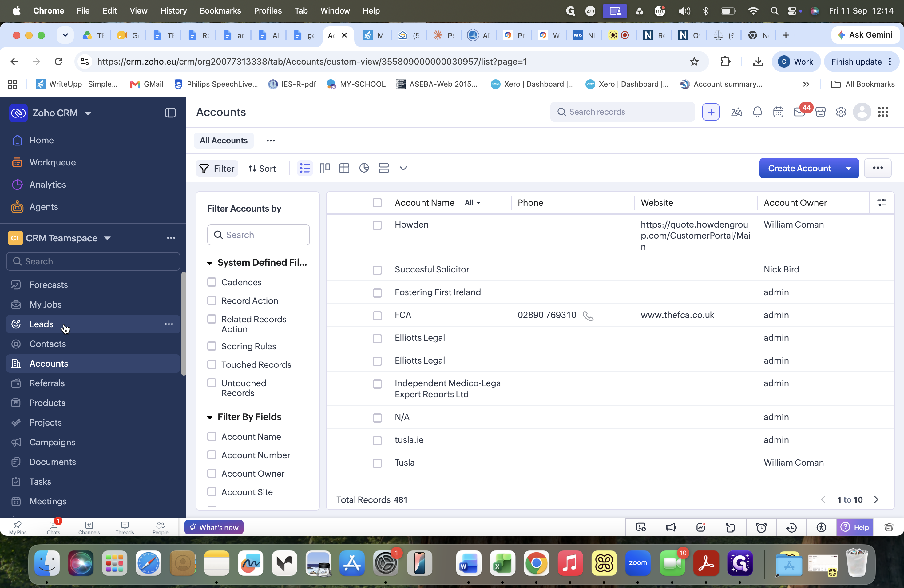Check the select-all accounts header checkbox

[x=377, y=203]
